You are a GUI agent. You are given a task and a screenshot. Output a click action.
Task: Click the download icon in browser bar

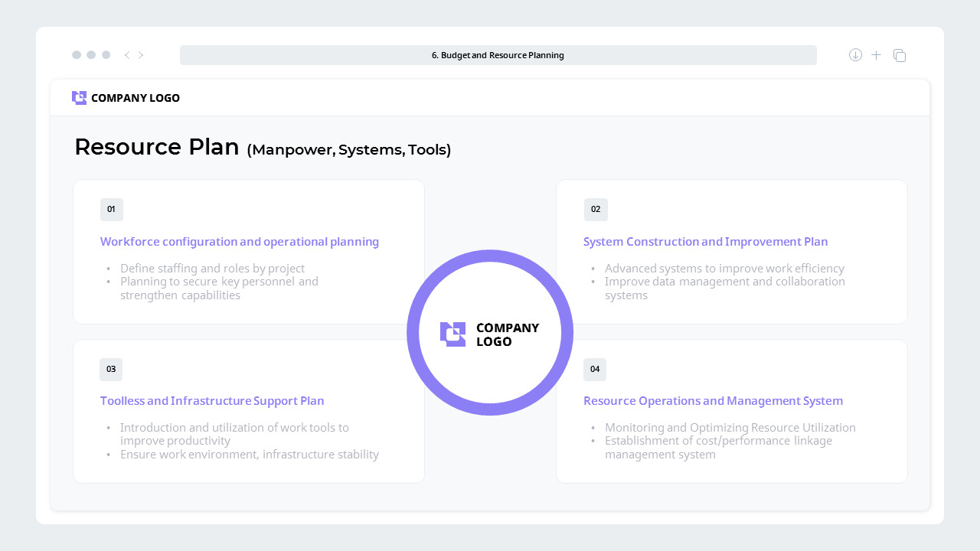click(855, 55)
